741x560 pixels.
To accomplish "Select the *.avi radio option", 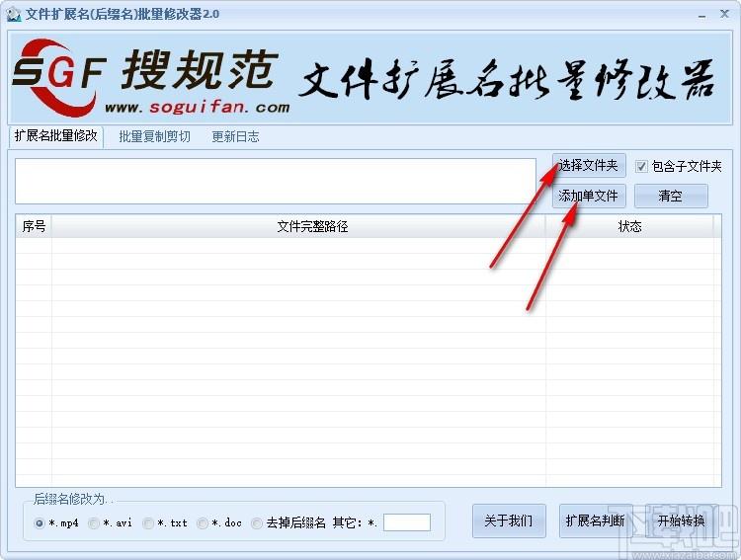I will pyautogui.click(x=94, y=523).
